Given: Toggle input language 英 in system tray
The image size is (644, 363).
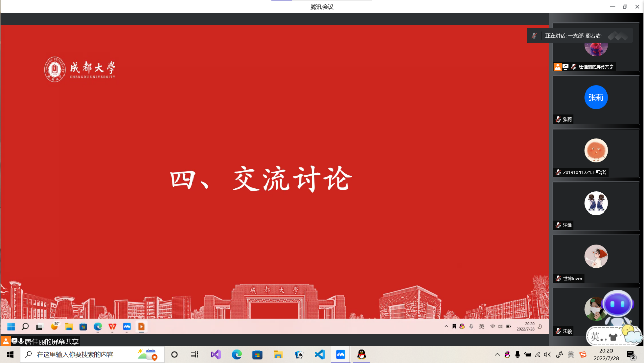Looking at the screenshot, I should [571, 355].
